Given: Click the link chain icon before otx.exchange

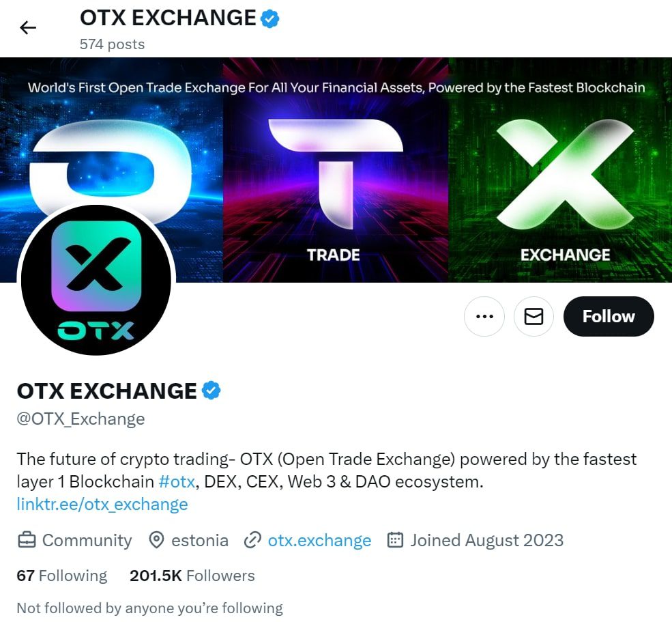Looking at the screenshot, I should click(252, 540).
